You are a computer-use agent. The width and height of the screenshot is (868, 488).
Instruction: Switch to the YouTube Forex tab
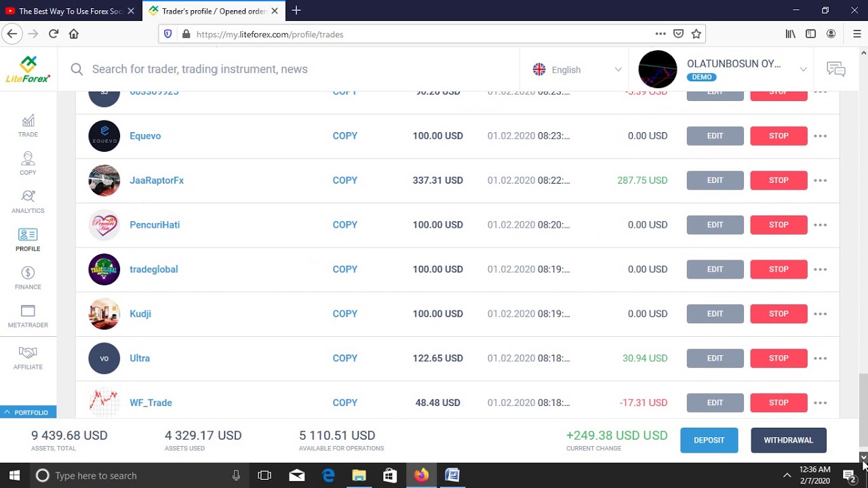click(71, 11)
